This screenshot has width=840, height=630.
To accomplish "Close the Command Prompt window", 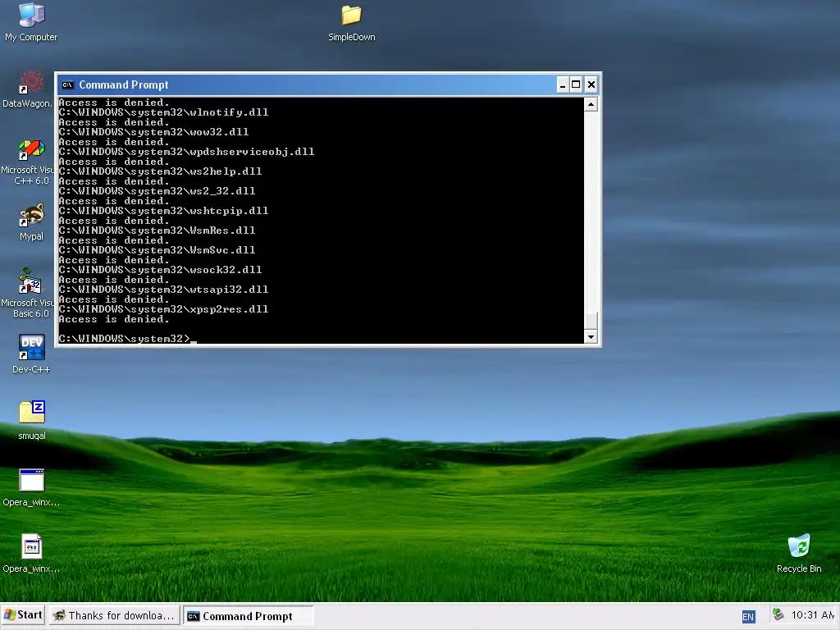I will click(x=591, y=84).
